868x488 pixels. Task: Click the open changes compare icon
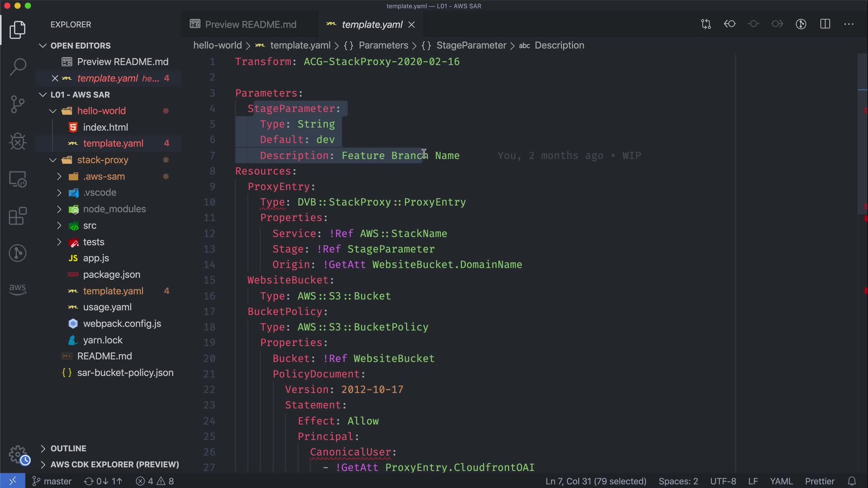coord(706,24)
